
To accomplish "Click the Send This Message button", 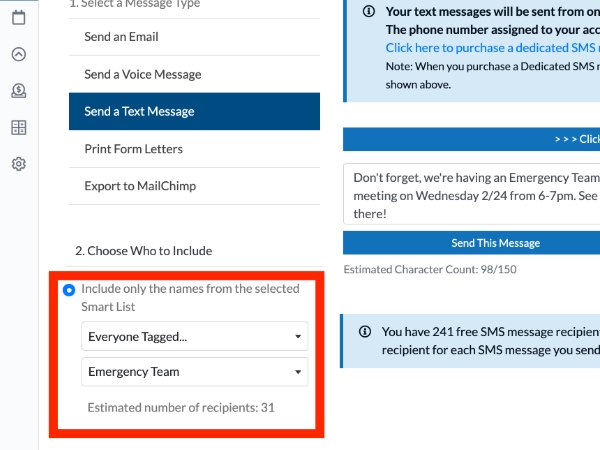I will click(471, 243).
